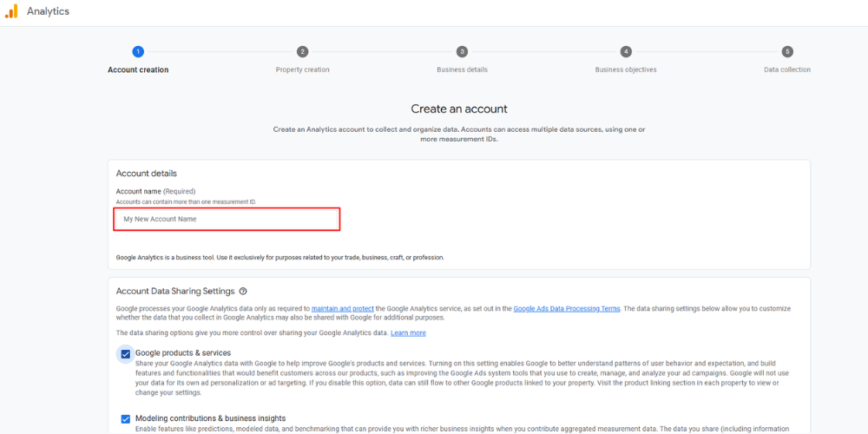Viewport: 868px width, 434px height.
Task: Select the Business details step label
Action: (x=462, y=69)
